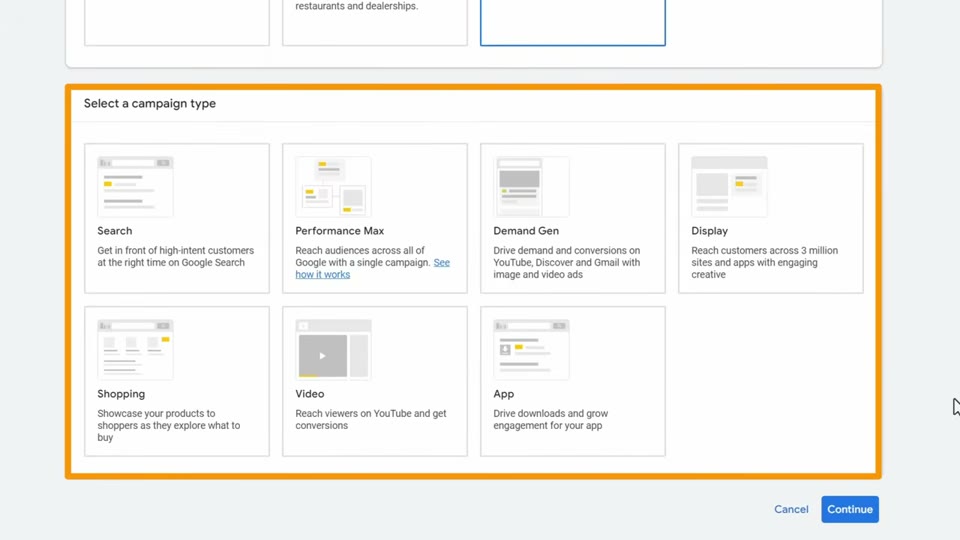960x540 pixels.
Task: Pick the App title text
Action: coord(504,394)
